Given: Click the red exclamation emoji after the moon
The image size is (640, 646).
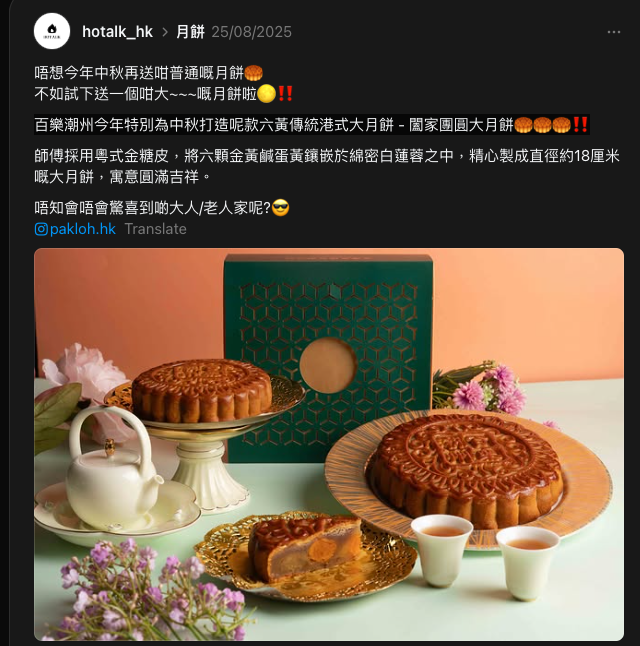Looking at the screenshot, I should (x=285, y=94).
